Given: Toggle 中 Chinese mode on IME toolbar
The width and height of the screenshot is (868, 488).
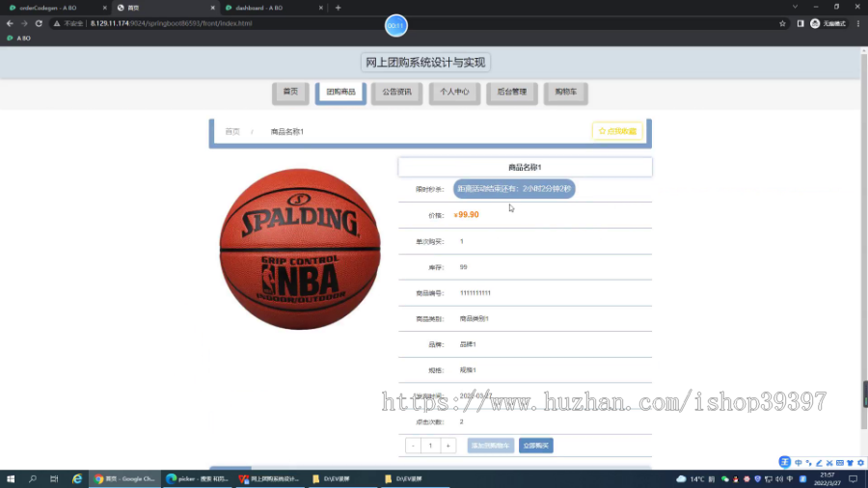Looking at the screenshot, I should [799, 463].
